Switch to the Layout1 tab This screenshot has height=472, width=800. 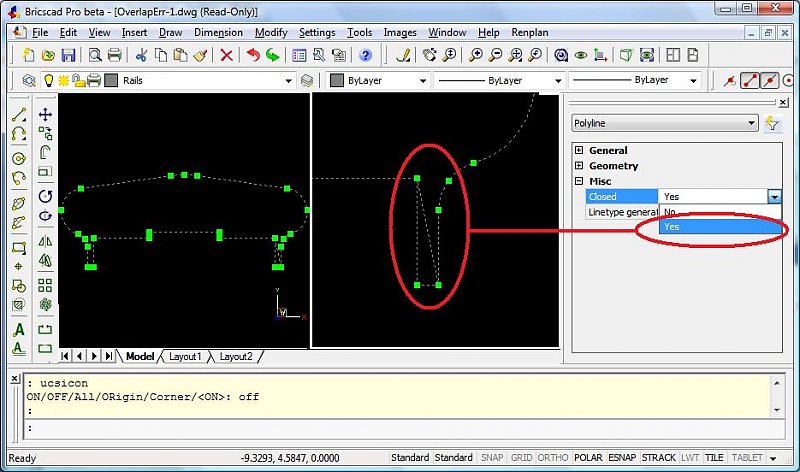[184, 356]
